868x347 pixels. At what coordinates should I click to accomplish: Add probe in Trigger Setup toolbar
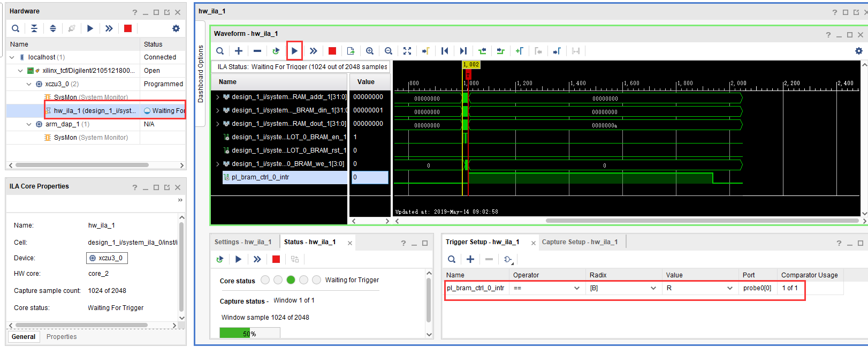(x=470, y=259)
